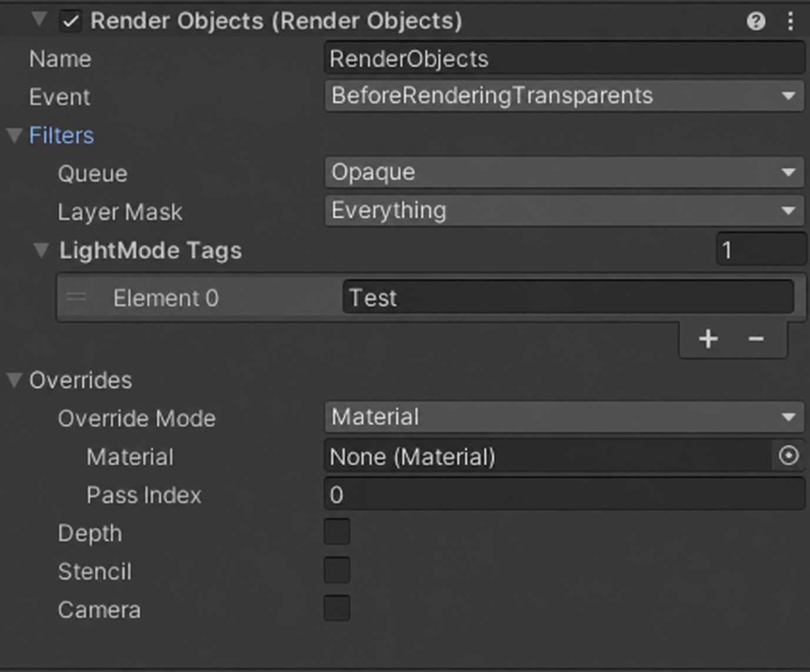
Task: Open Render Objects help reference icon
Action: click(x=756, y=22)
